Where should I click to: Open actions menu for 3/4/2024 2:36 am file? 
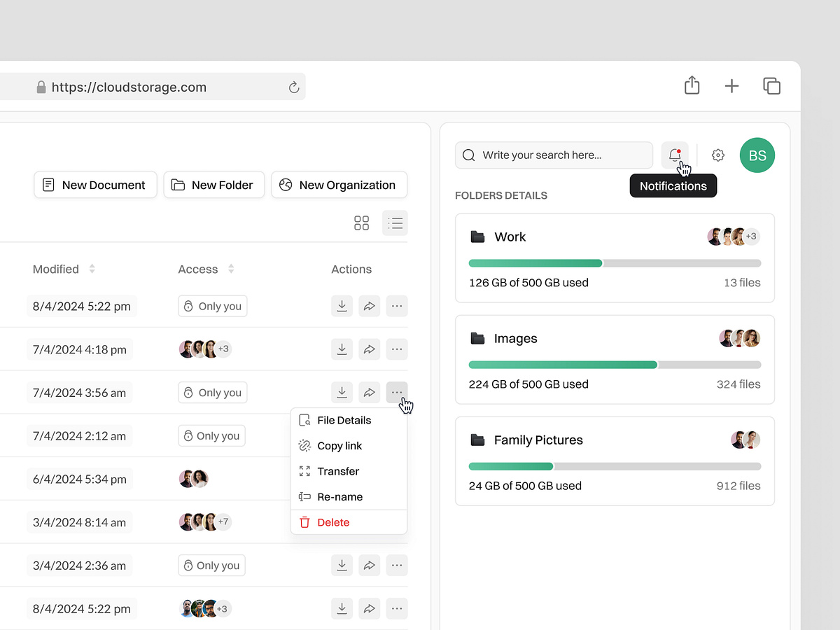(x=397, y=565)
